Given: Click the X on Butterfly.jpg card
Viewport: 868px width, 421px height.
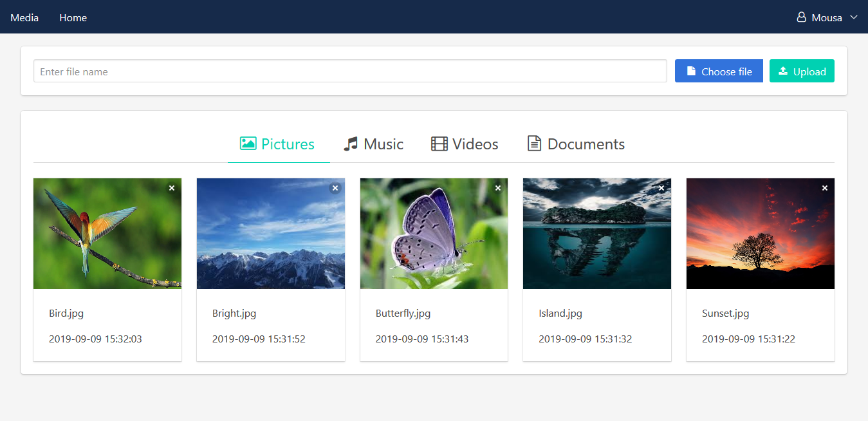Looking at the screenshot, I should point(498,188).
